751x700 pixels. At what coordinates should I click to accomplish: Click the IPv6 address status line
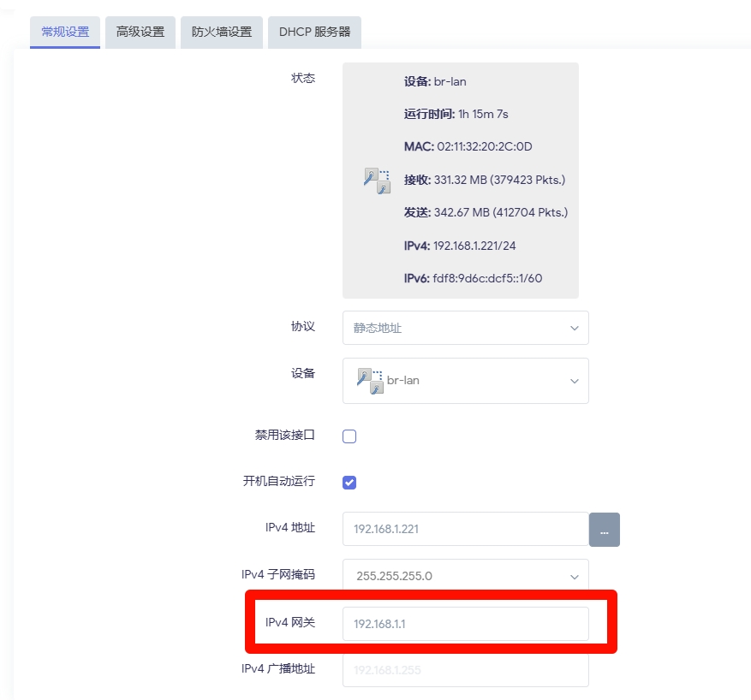[x=473, y=278]
